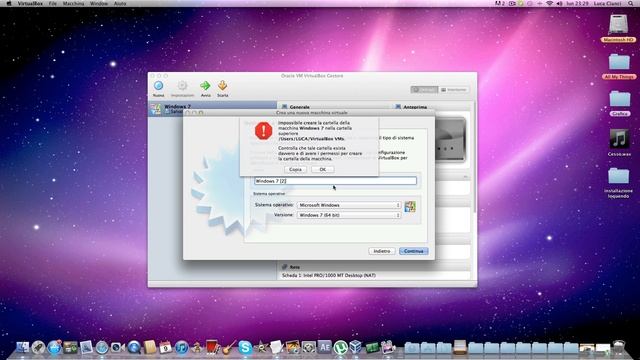Click the Luca Cianci user name in menu bar

point(608,3)
